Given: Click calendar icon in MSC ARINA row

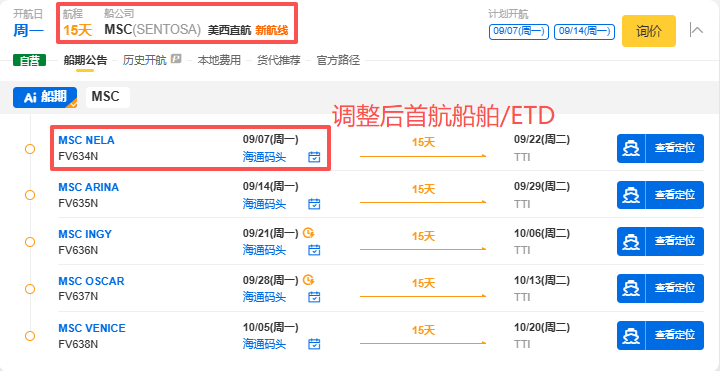Looking at the screenshot, I should (x=314, y=204).
